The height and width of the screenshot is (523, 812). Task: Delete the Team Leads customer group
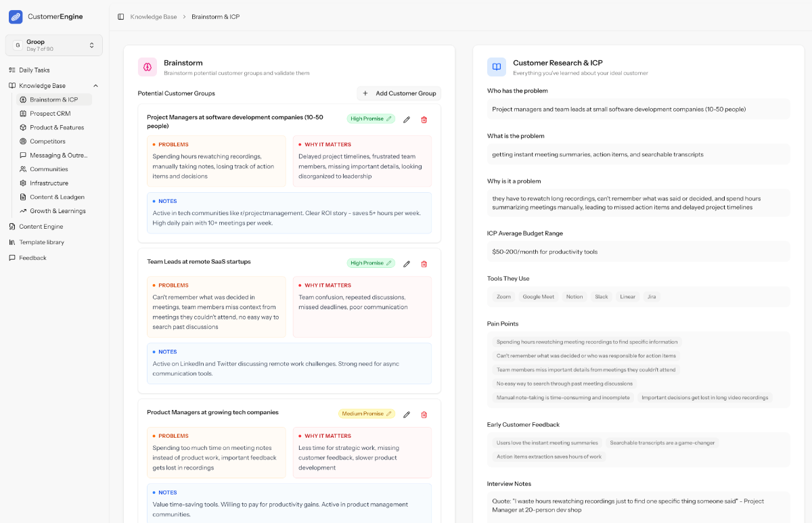(424, 264)
